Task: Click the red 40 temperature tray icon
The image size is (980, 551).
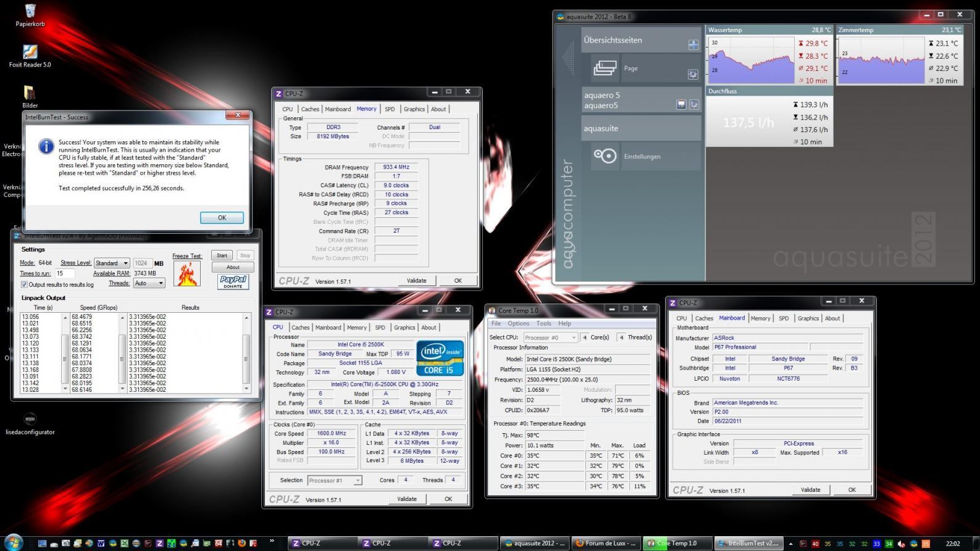Action: point(815,544)
